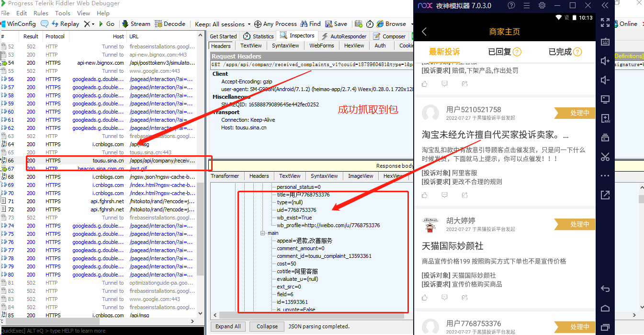
Task: Open the Edit menu
Action: (22, 13)
